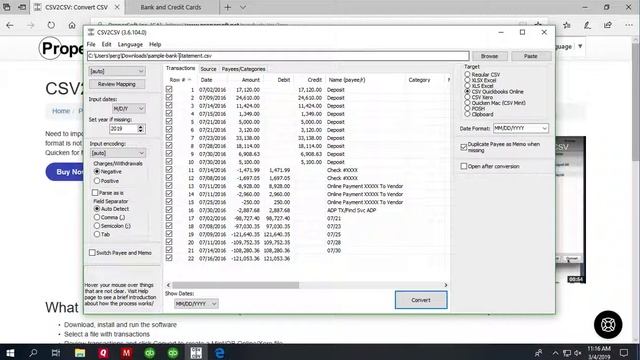Image resolution: width=640 pixels, height=360 pixels.
Task: Open the Show Dates dropdown
Action: point(196,304)
